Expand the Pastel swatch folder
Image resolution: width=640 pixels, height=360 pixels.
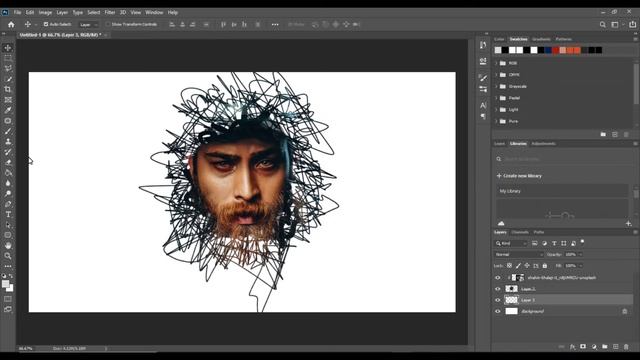coord(496,98)
